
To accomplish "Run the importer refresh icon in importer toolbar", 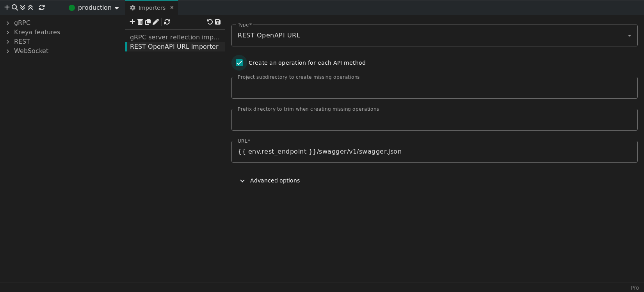I will [167, 22].
